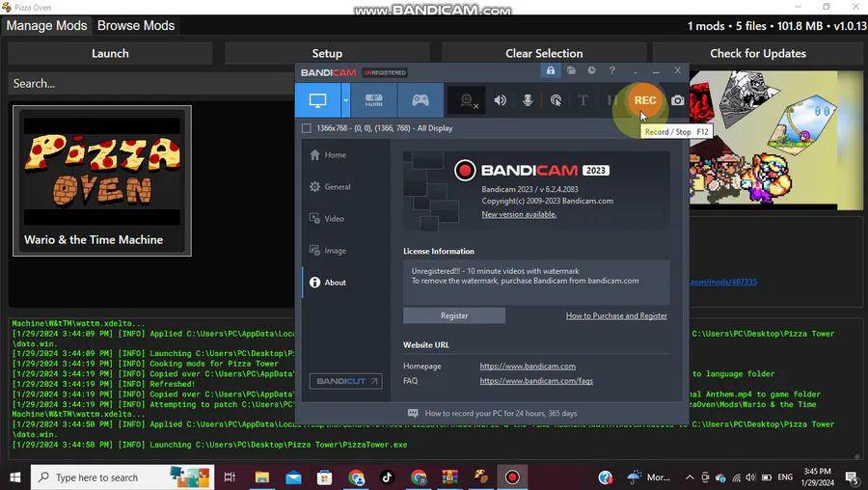Select game recording mode gamepad icon
Screen dimensions: 868x490
click(x=420, y=100)
